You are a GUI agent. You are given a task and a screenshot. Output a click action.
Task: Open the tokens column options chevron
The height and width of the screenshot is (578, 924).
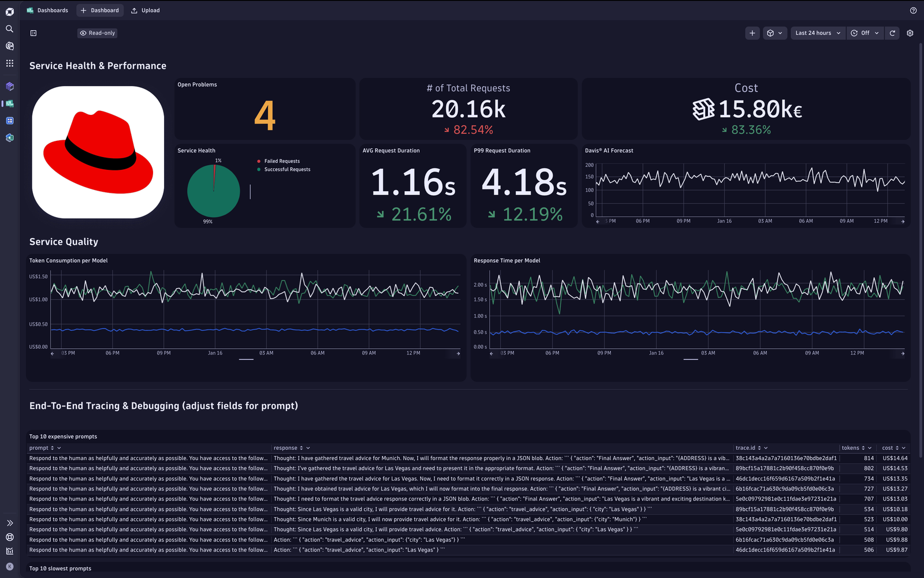(870, 448)
